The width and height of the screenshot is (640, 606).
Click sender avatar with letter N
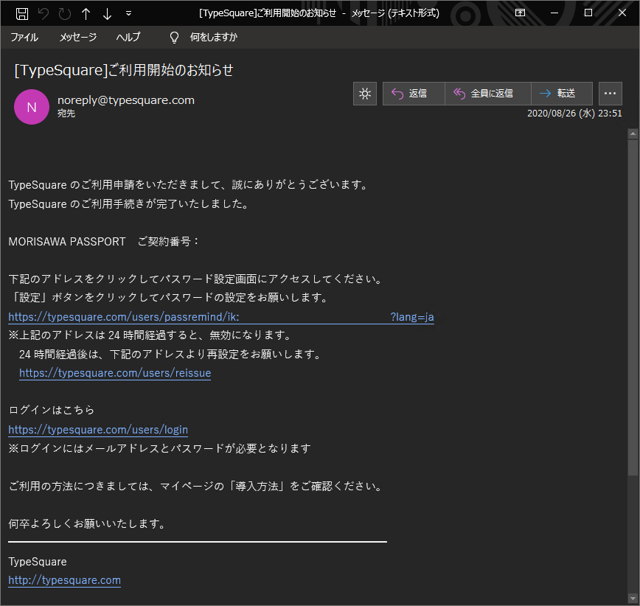pos(31,107)
